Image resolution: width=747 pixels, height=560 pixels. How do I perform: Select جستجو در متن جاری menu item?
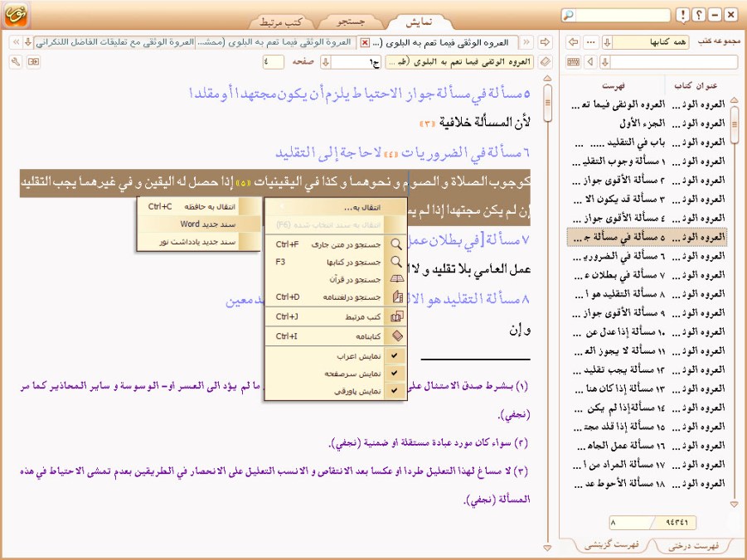coord(336,244)
